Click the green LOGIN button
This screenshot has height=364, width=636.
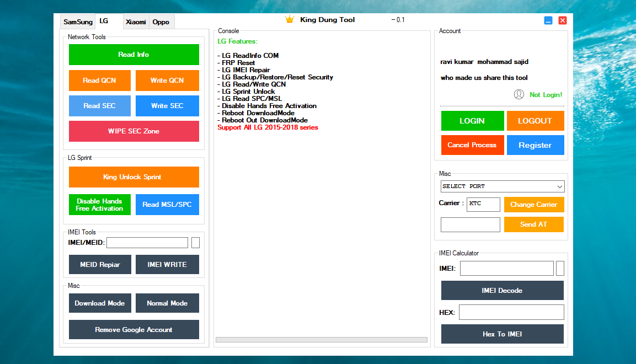pos(472,121)
